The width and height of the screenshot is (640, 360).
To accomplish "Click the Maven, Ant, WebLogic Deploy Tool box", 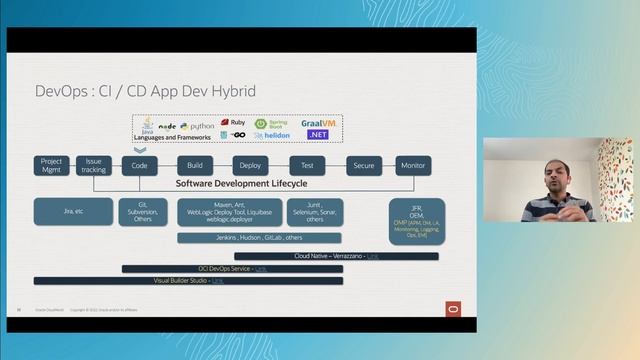I will [229, 212].
